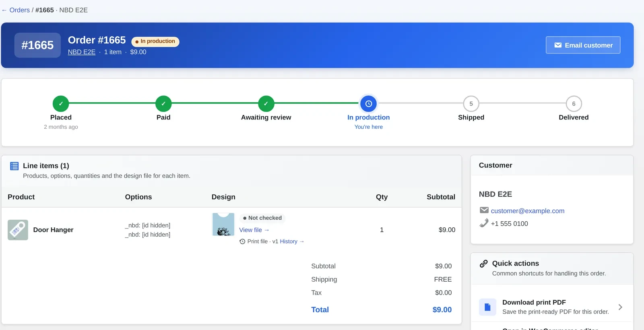Select the Awaiting review step checkmark
644x330 pixels.
266,104
